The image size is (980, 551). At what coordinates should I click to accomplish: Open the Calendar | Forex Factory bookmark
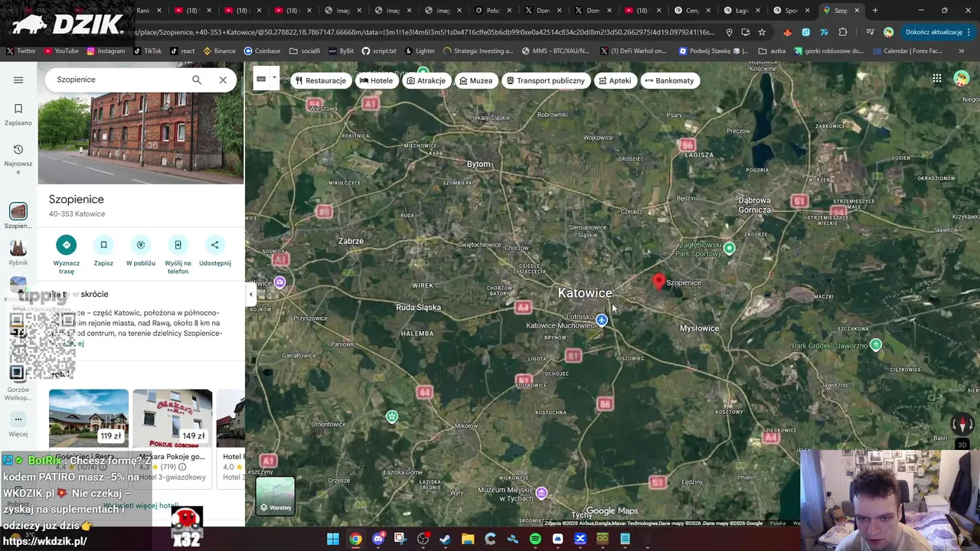[906, 51]
